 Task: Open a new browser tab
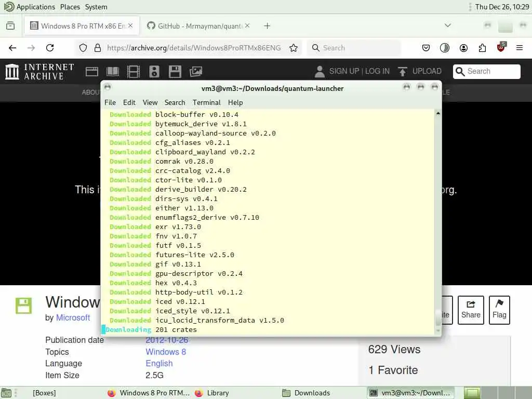pyautogui.click(x=267, y=26)
